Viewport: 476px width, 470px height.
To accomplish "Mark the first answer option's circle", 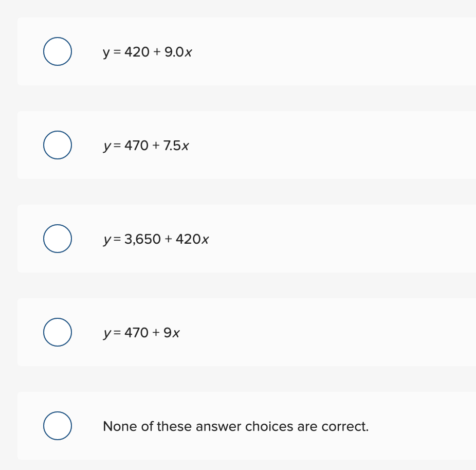I will pyautogui.click(x=58, y=51).
